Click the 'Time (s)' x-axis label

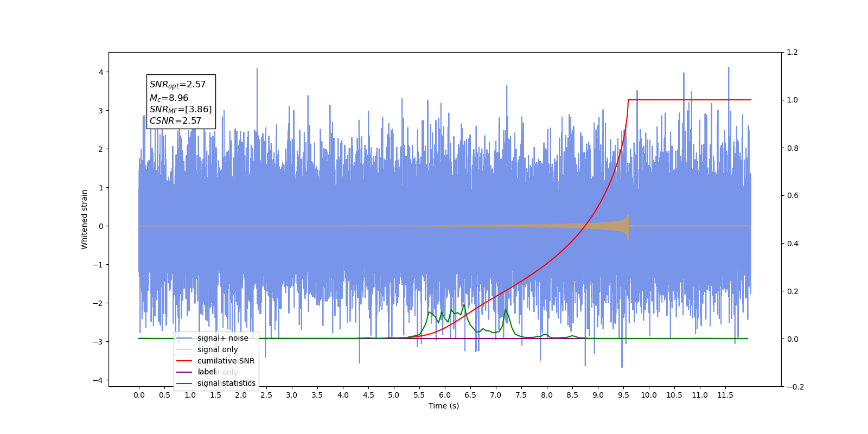click(x=444, y=406)
